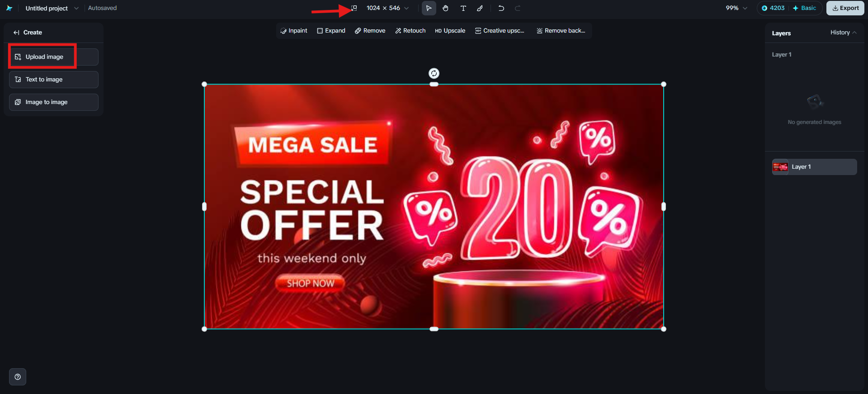This screenshot has height=394, width=868.
Task: Select the pointer move tool
Action: 429,8
